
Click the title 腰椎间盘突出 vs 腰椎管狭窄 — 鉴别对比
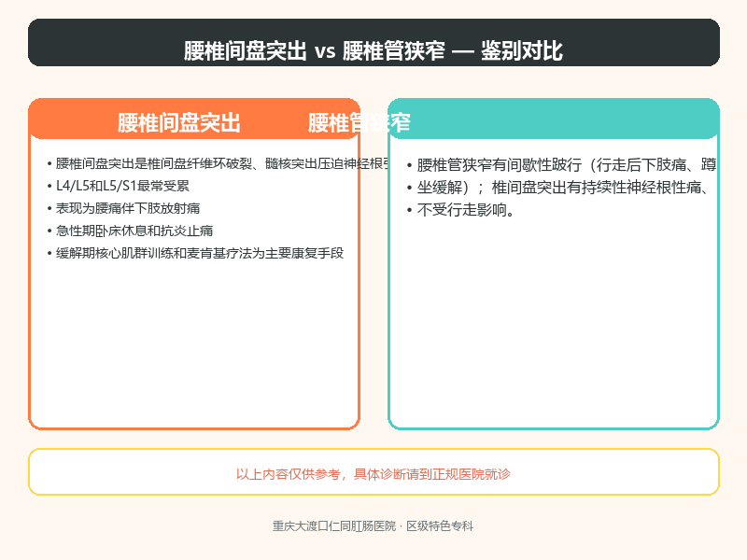pos(373,50)
